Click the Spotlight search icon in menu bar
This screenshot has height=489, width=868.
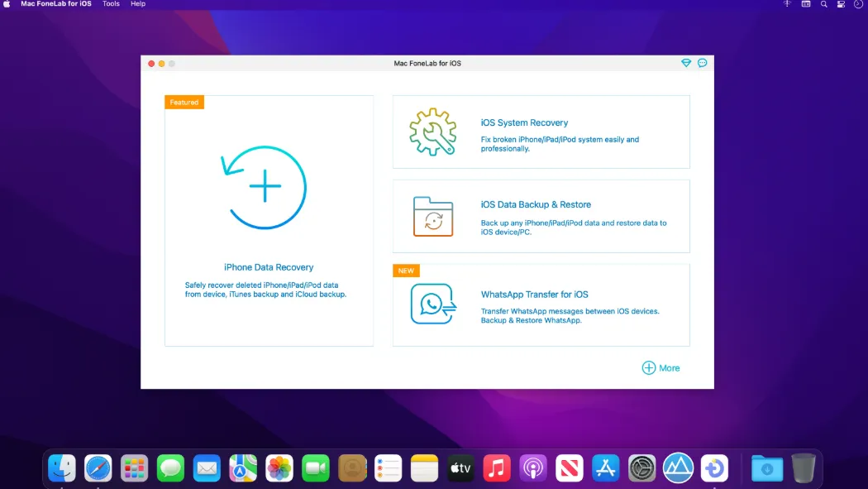click(823, 4)
